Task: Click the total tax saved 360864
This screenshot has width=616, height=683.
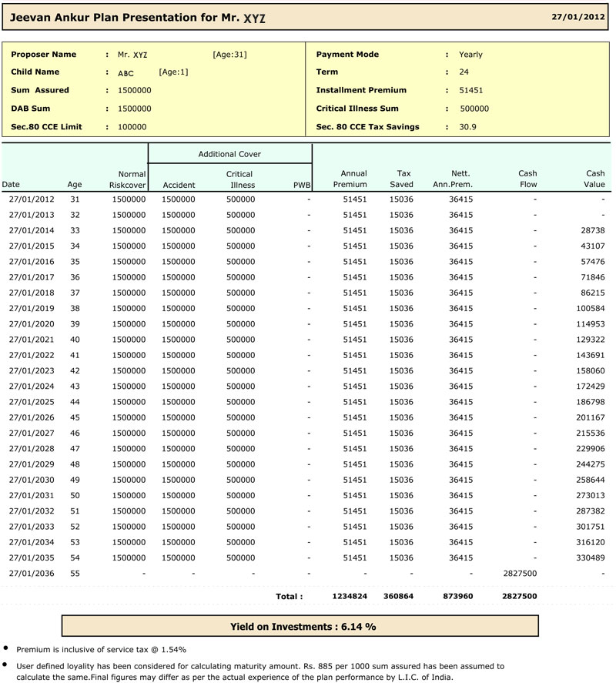Action: [x=398, y=596]
